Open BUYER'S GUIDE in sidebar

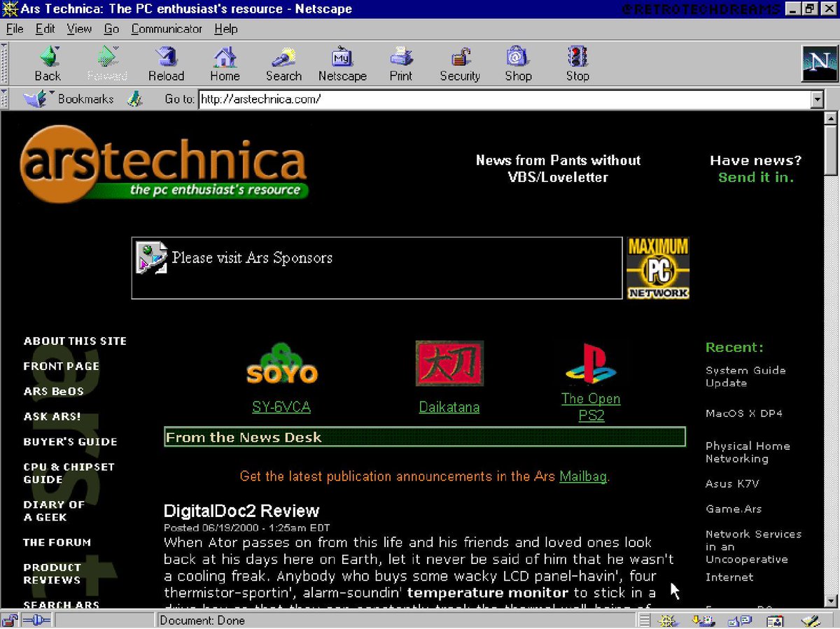pyautogui.click(x=70, y=441)
